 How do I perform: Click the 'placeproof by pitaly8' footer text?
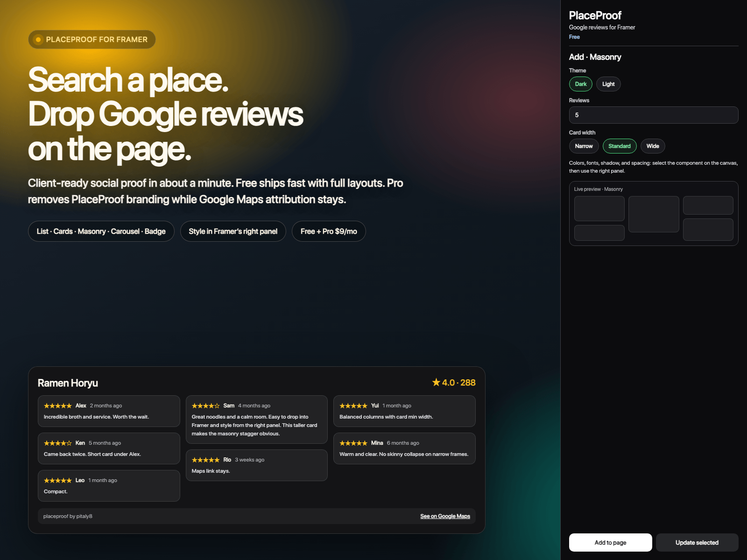click(68, 516)
